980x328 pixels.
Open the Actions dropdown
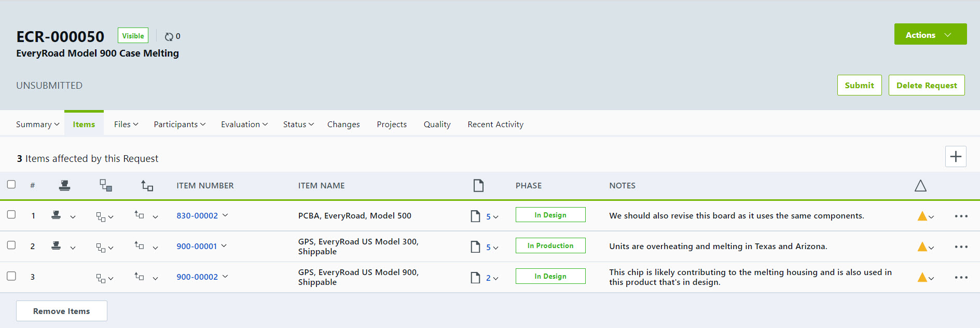pyautogui.click(x=930, y=35)
